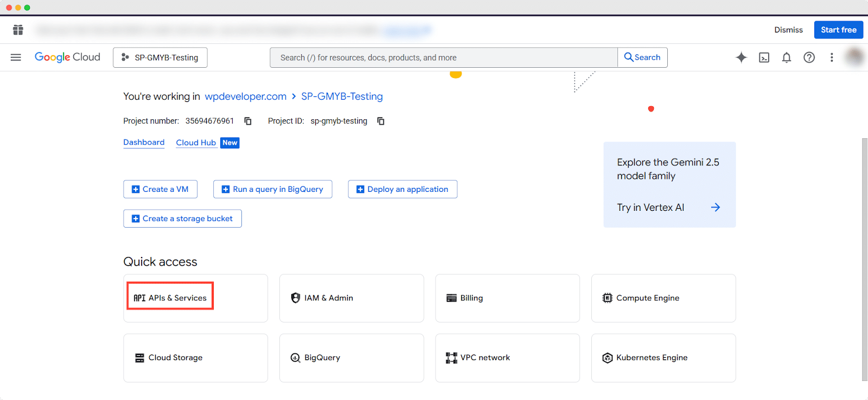
Task: Open the IAM & Admin card label
Action: coord(328,298)
